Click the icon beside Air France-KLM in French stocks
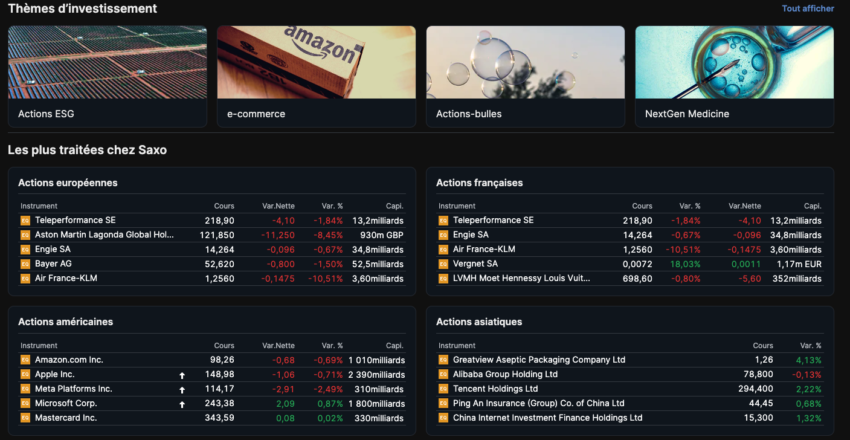This screenshot has height=440, width=850. (443, 250)
